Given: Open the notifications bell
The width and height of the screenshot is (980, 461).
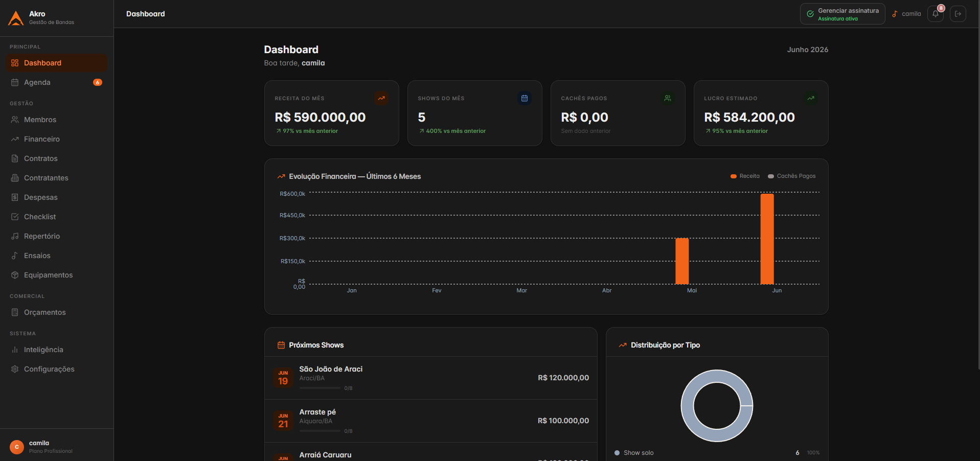Looking at the screenshot, I should (x=936, y=14).
